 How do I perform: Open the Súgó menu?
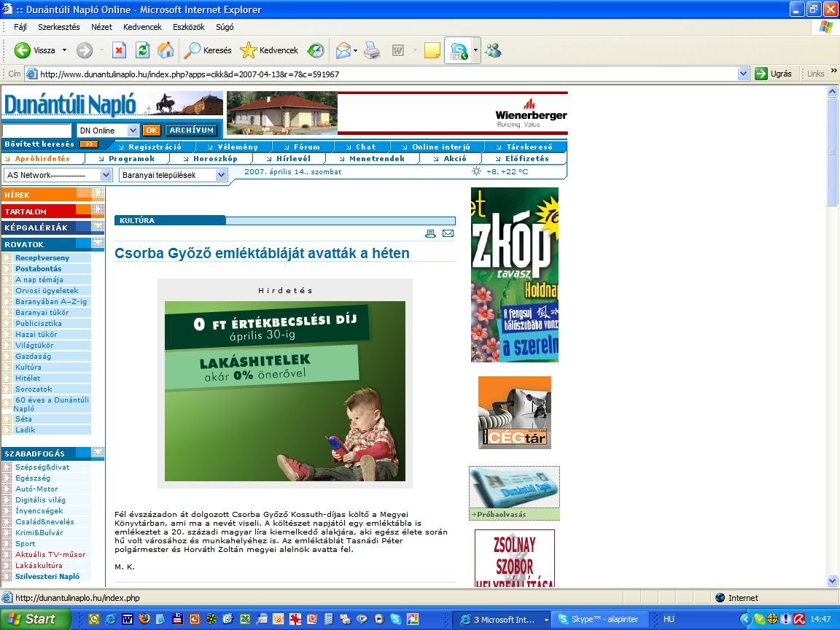click(x=225, y=27)
